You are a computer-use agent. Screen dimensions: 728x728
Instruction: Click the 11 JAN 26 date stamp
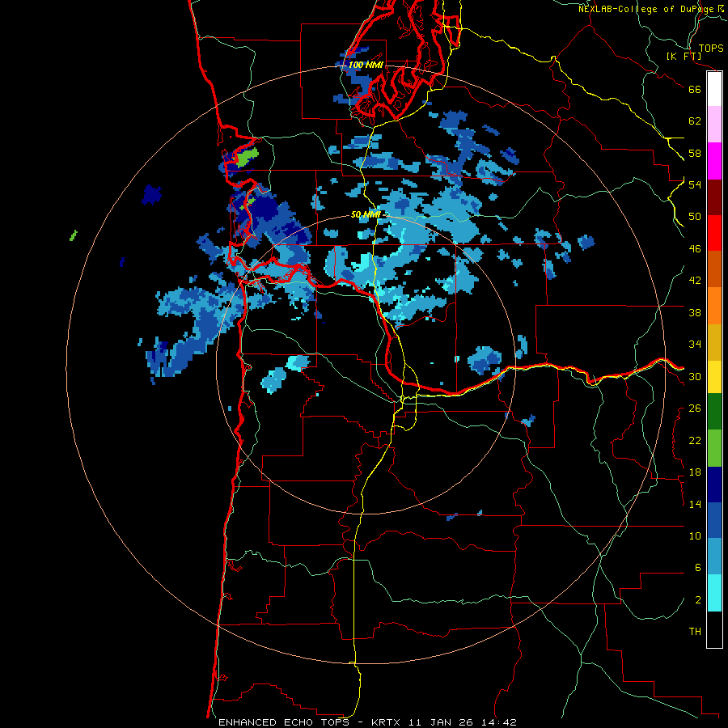[x=442, y=722]
